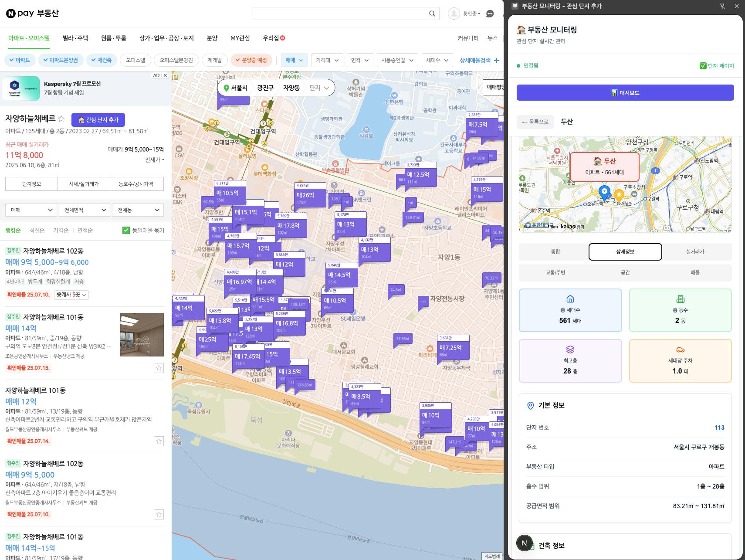Star the 매매 14억 101동 listing
Image resolution: width=745 pixels, height=560 pixels.
pos(159,368)
